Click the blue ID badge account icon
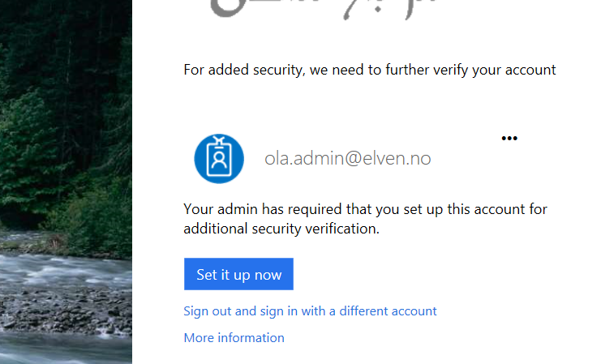Viewport: 601px width, 364px height. click(x=219, y=159)
